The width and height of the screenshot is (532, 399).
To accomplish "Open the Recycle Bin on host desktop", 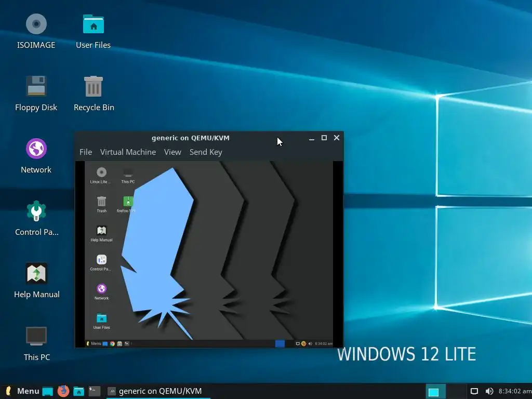I will tap(94, 86).
